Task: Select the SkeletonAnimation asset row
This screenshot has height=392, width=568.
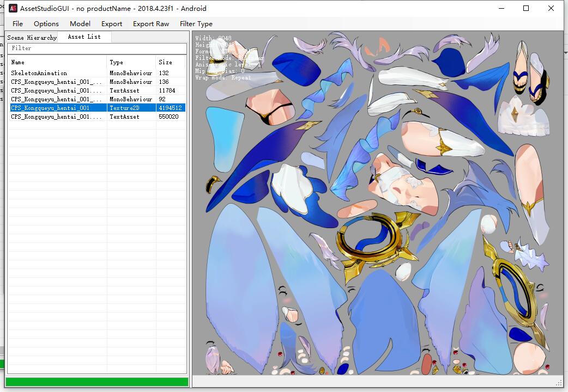Action: point(97,73)
